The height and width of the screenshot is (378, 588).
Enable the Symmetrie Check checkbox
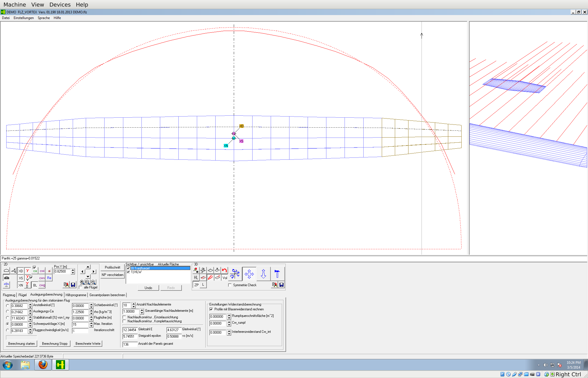(x=230, y=285)
